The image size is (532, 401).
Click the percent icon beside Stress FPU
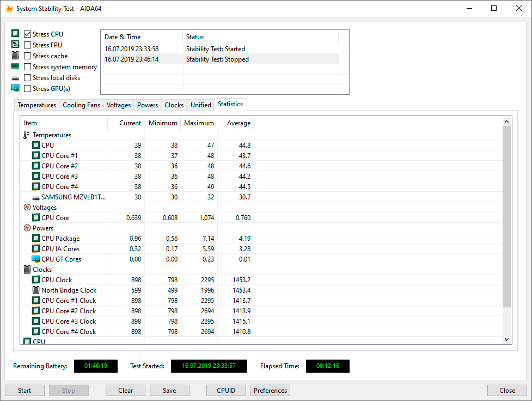coord(15,44)
